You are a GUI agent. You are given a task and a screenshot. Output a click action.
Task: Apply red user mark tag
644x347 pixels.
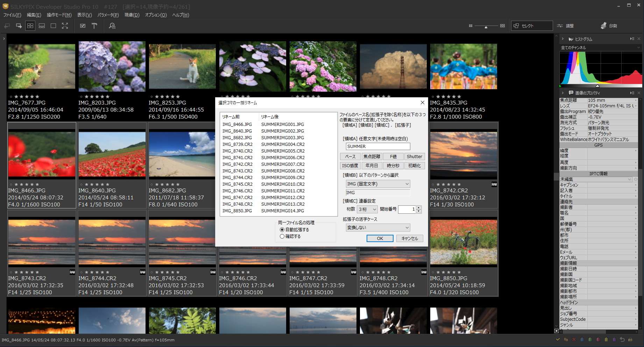point(598,340)
